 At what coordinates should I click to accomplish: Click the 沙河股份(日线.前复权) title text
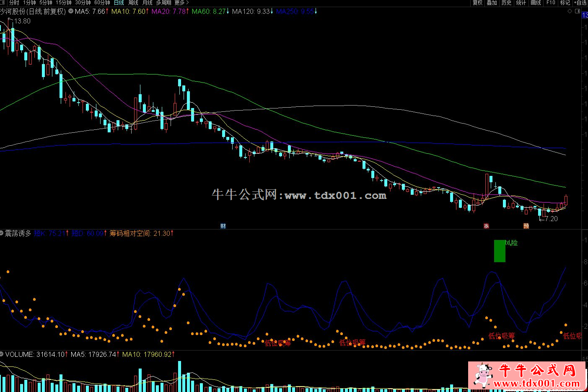coord(33,11)
